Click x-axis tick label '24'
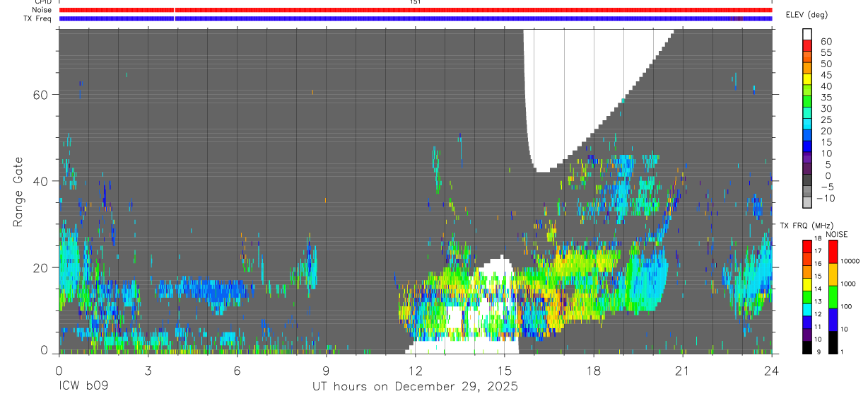The height and width of the screenshot is (401, 868). coord(771,371)
